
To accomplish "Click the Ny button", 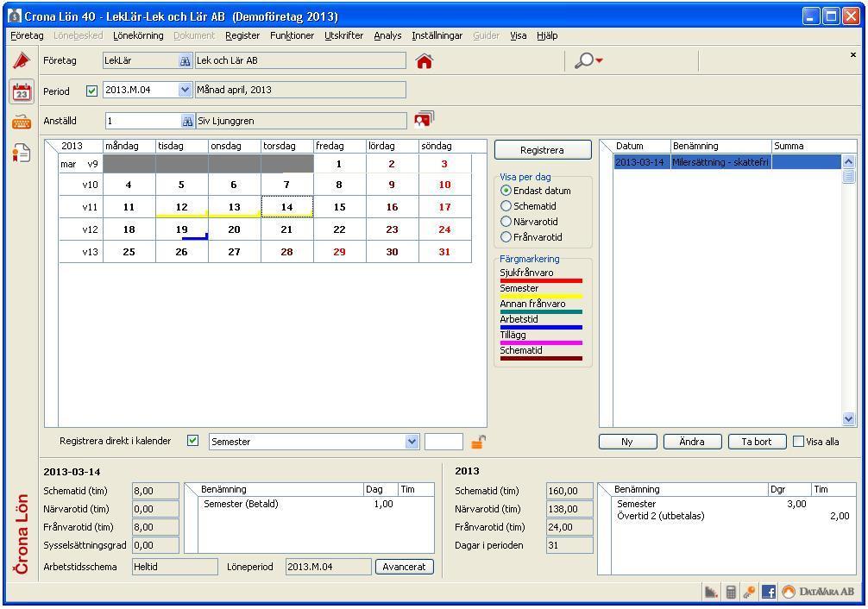I will pos(627,442).
